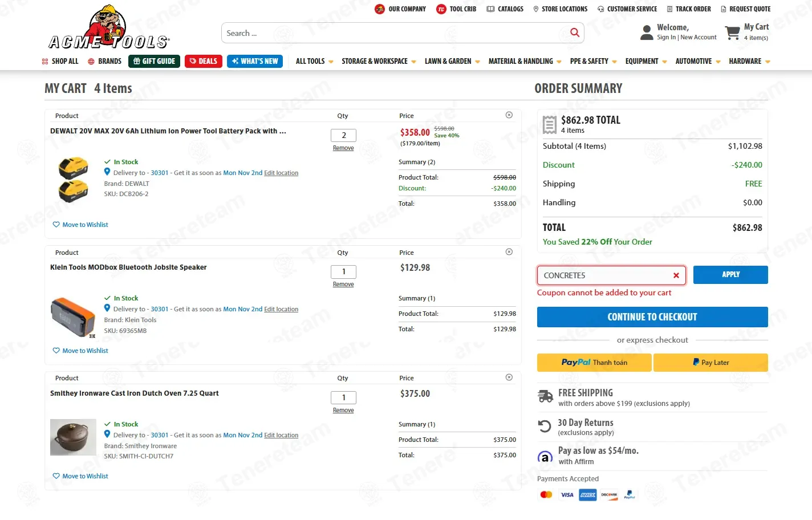Click the What's New button
Image resolution: width=812 pixels, height=520 pixels.
coord(255,61)
